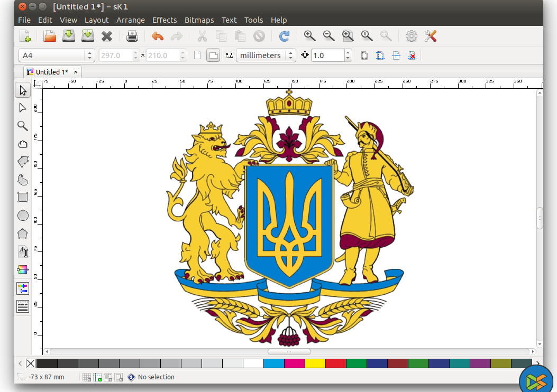The height and width of the screenshot is (392, 557).
Task: Click the Undo arrow in toolbar
Action: [x=158, y=36]
